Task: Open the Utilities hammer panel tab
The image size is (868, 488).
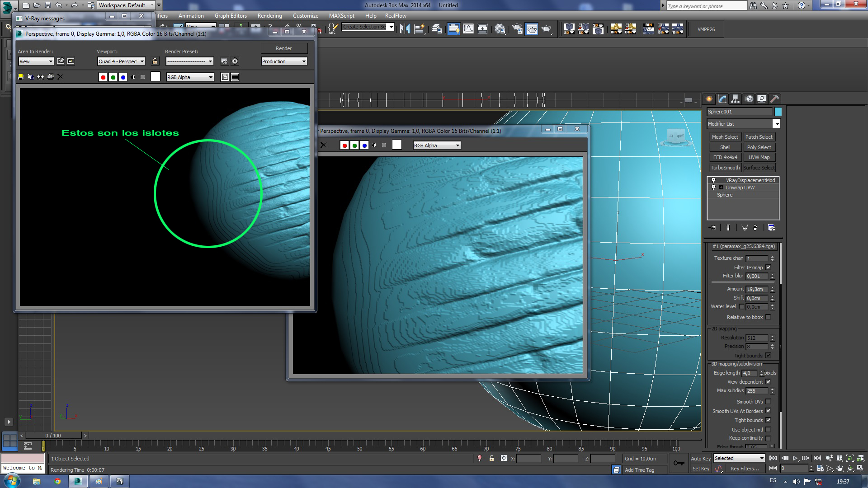Action: 774,99
